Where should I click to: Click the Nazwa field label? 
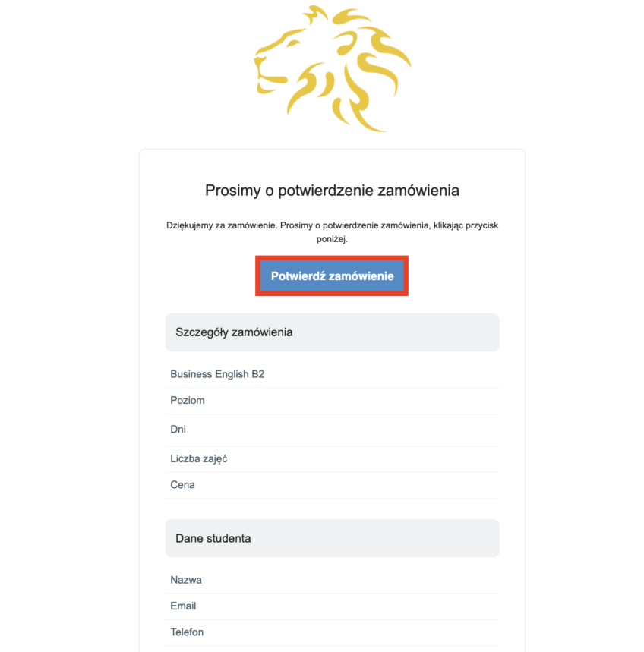pos(186,580)
